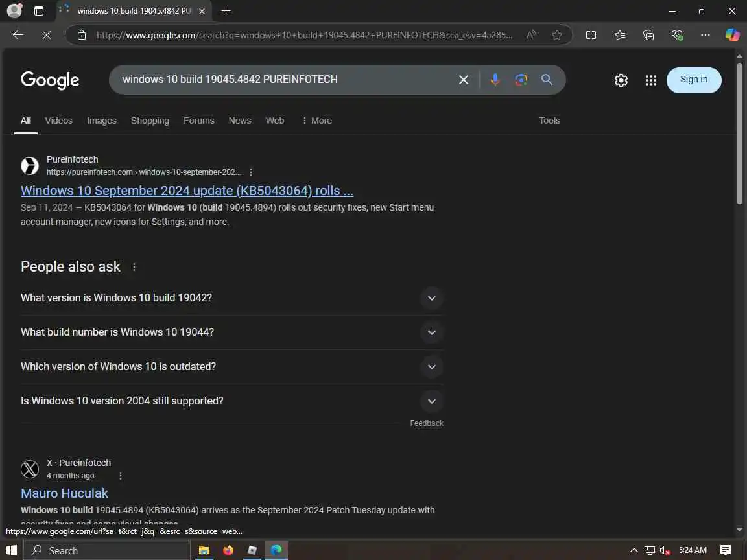Open the tab actions menu icon
Image resolution: width=747 pixels, height=560 pixels.
[39, 11]
